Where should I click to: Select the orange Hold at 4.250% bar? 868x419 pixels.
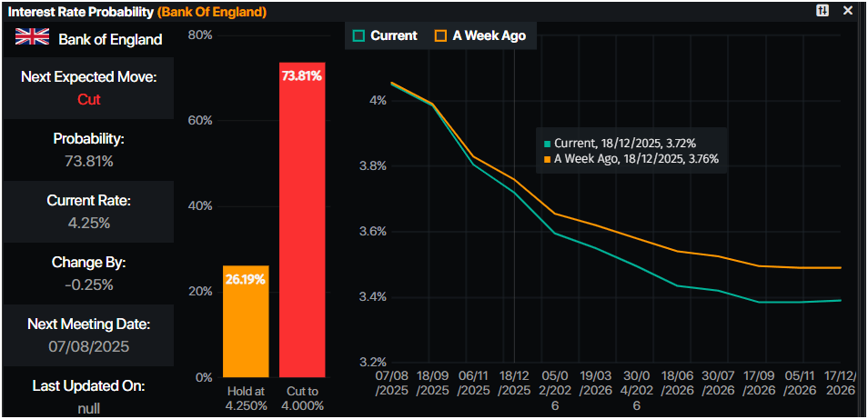point(246,321)
